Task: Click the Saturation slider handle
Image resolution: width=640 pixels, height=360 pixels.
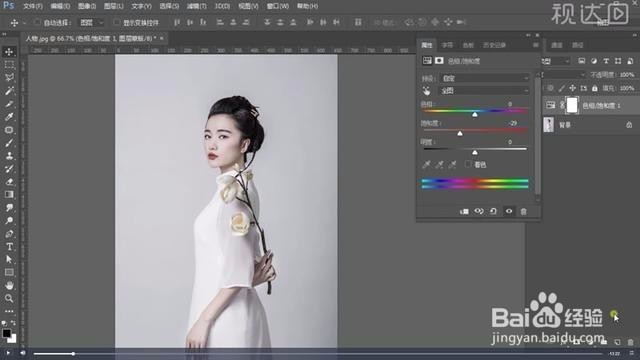Action: coord(460,133)
